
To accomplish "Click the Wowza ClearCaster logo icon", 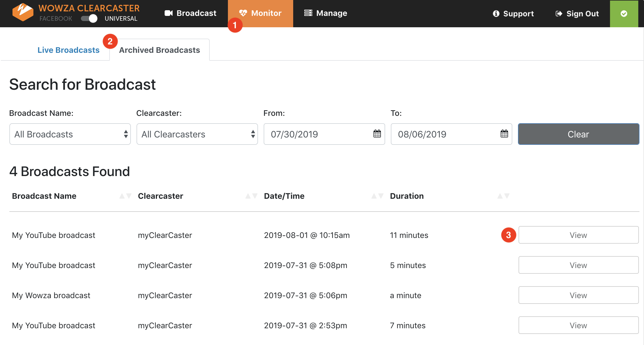I will click(23, 12).
